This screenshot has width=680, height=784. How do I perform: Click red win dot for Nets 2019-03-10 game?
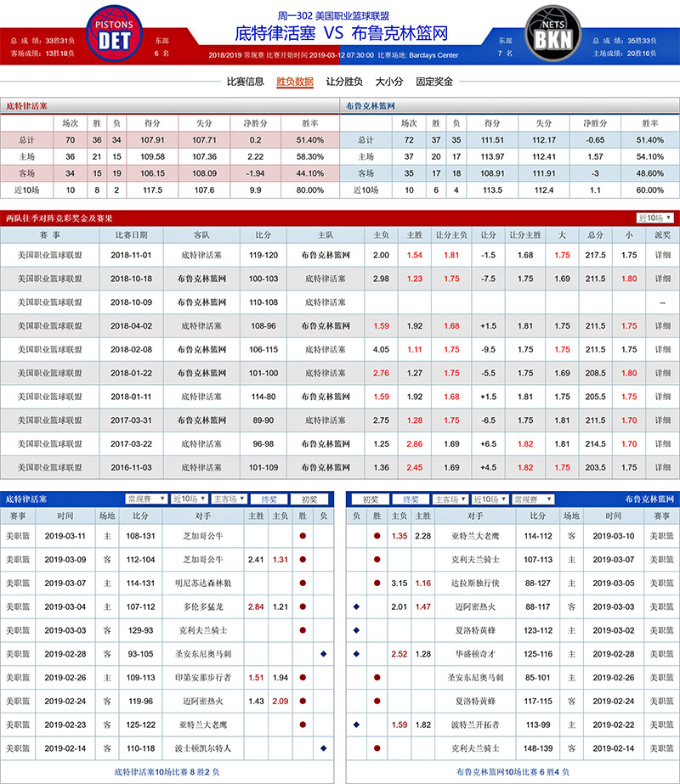[377, 536]
